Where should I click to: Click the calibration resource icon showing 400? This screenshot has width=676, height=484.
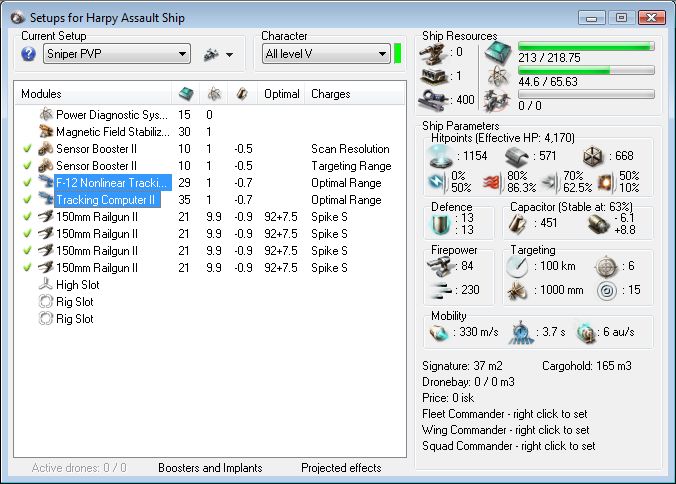[x=433, y=100]
